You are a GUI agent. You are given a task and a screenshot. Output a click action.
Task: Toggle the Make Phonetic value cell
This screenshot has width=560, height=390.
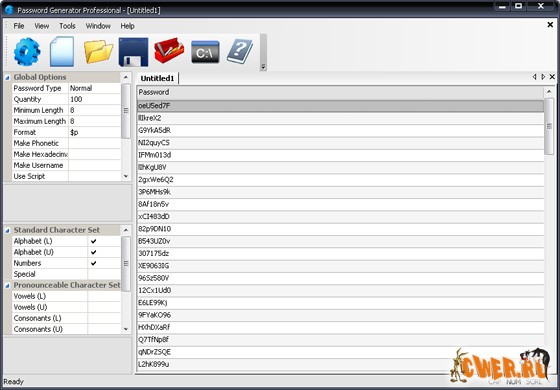tap(94, 143)
